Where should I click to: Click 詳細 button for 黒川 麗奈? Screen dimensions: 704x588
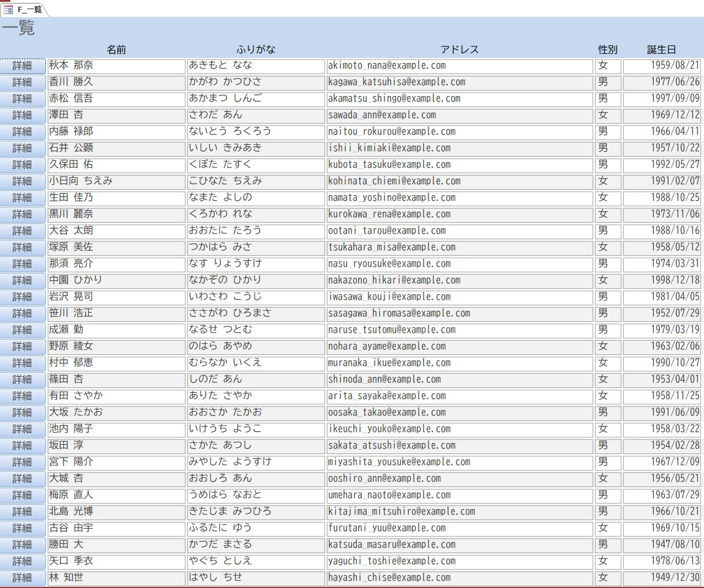pos(23,215)
